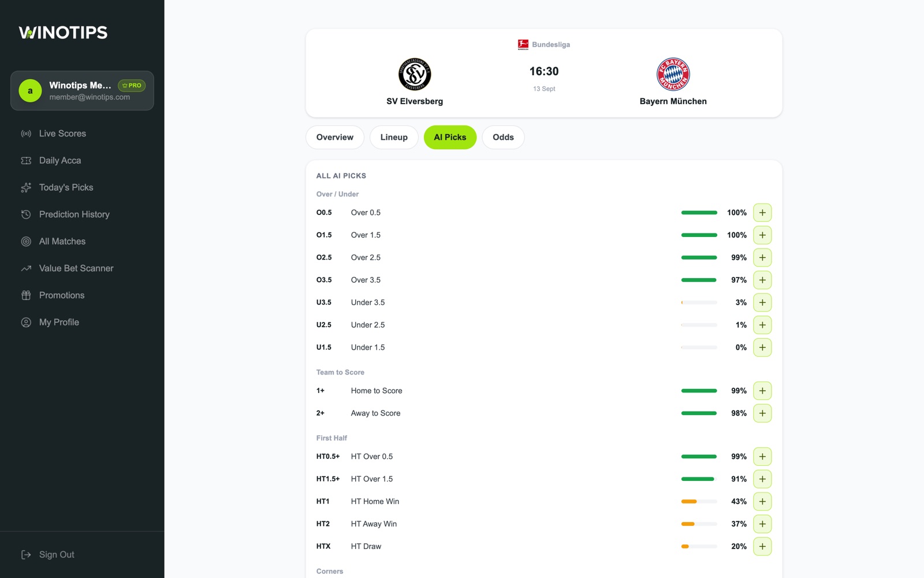Click the Today's Picks sparkle icon

[x=26, y=187]
